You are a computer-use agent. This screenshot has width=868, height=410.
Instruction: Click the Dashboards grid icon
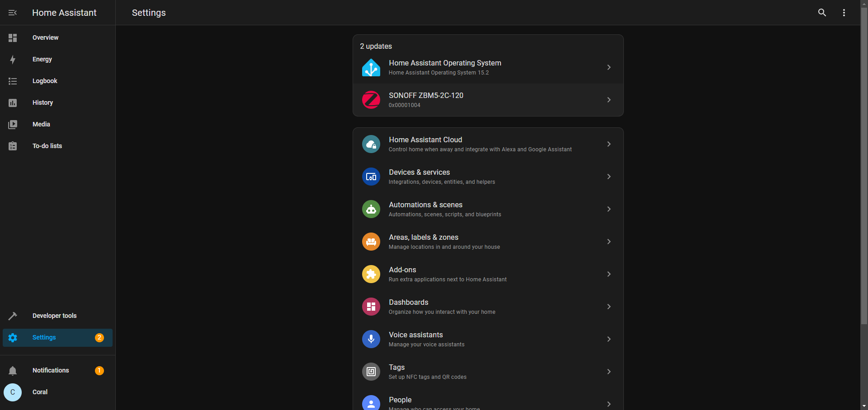point(371,307)
